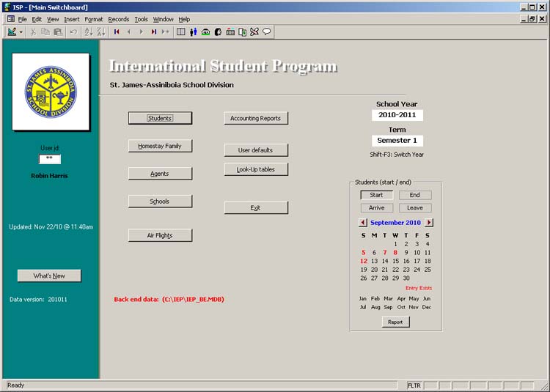
Task: Open the Records menu
Action: tap(118, 19)
